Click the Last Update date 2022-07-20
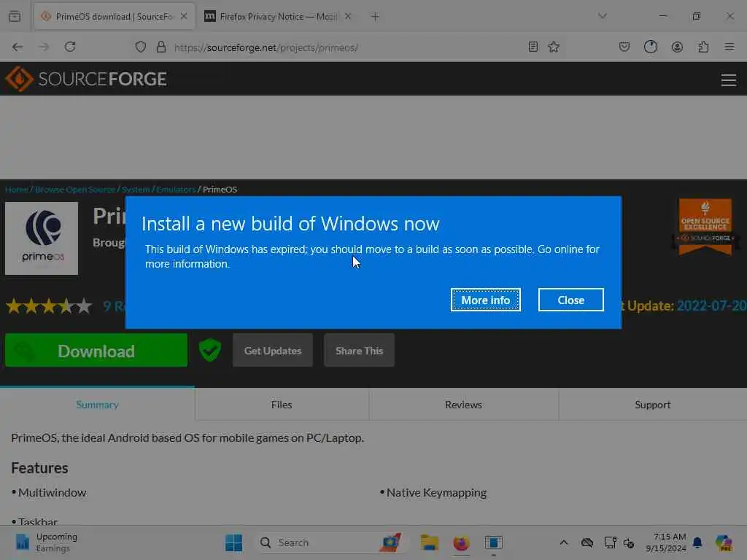Image resolution: width=747 pixels, height=560 pixels. (x=711, y=306)
